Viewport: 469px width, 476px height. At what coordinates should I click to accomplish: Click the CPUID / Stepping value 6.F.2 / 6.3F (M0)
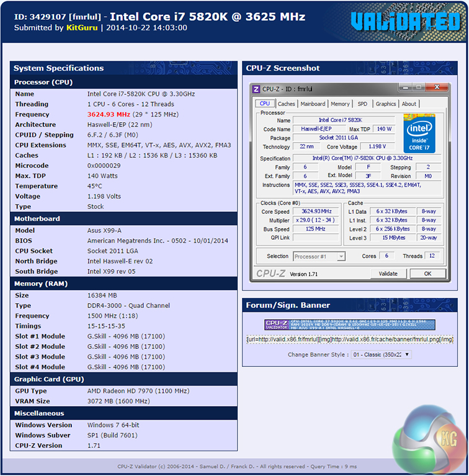[x=113, y=135]
